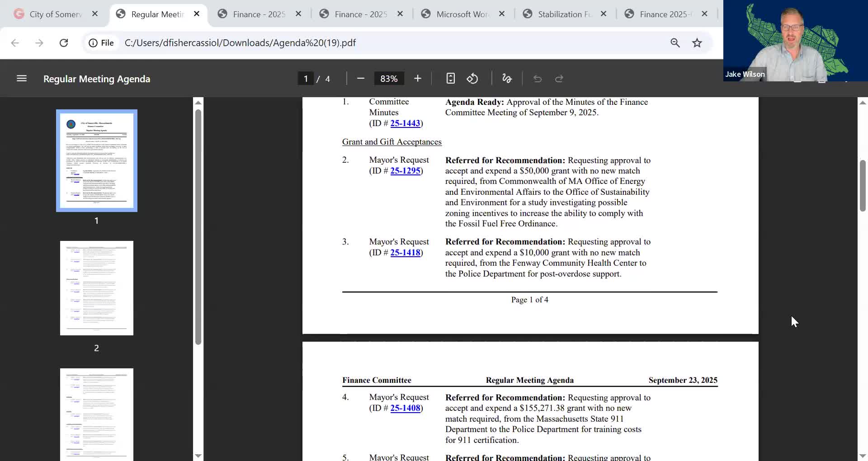Click the 'September 23, 2025' header date
Image resolution: width=868 pixels, height=461 pixels.
(683, 380)
